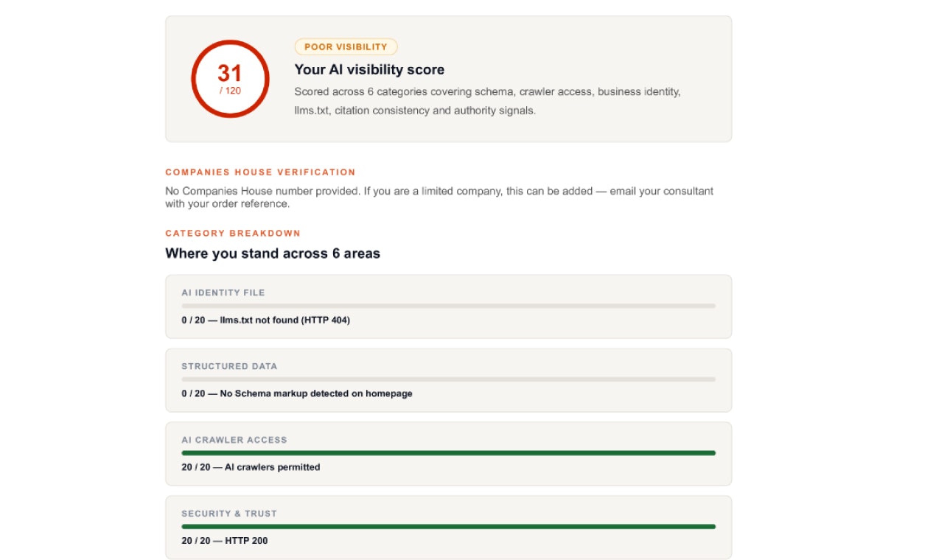Screen dimensions: 936x560
Task: Click the Structured Data empty progress bar
Action: (449, 379)
